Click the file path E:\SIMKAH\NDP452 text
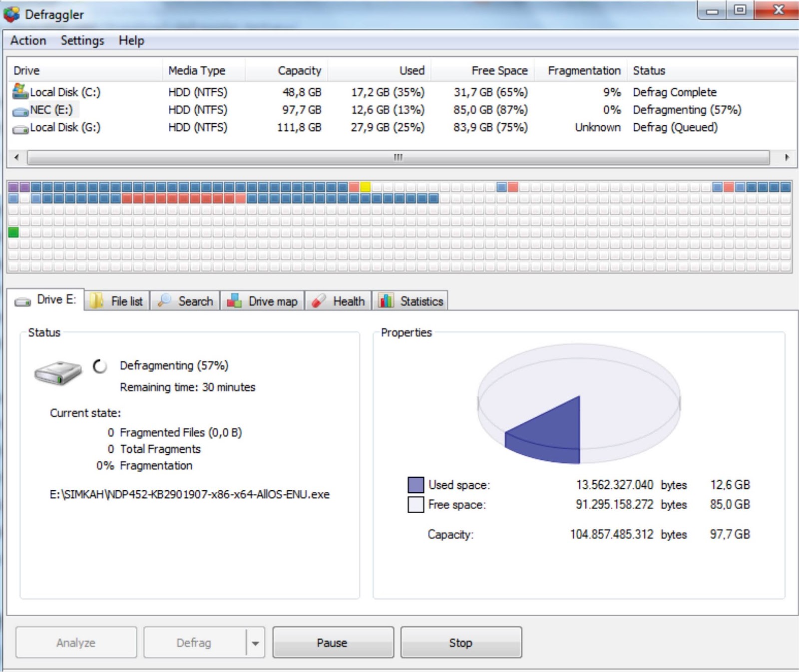 point(190,494)
